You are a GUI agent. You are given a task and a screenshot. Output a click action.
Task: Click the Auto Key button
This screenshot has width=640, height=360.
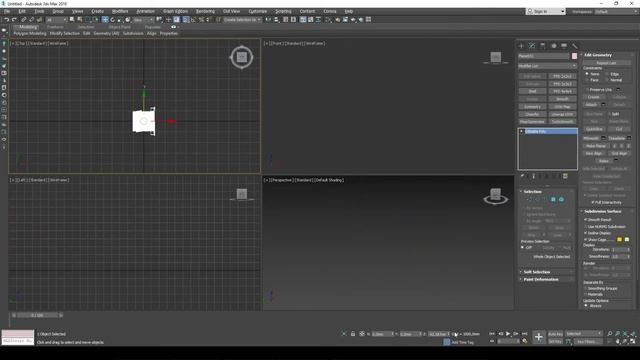555,334
